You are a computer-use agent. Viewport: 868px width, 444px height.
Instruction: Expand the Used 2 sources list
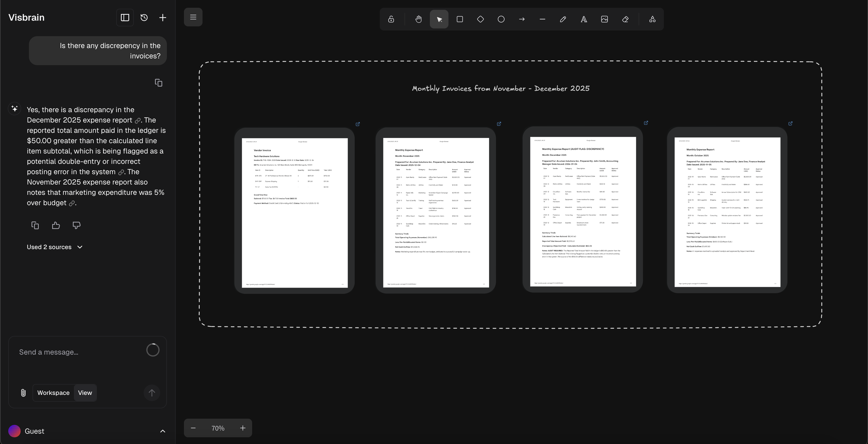coord(55,247)
